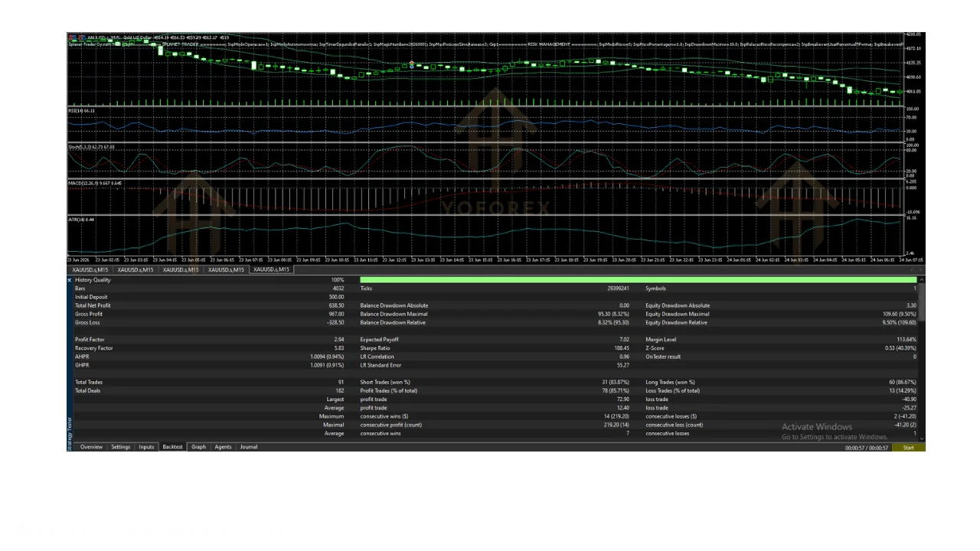
Task: Click the Stoch indicator label
Action: [x=91, y=147]
